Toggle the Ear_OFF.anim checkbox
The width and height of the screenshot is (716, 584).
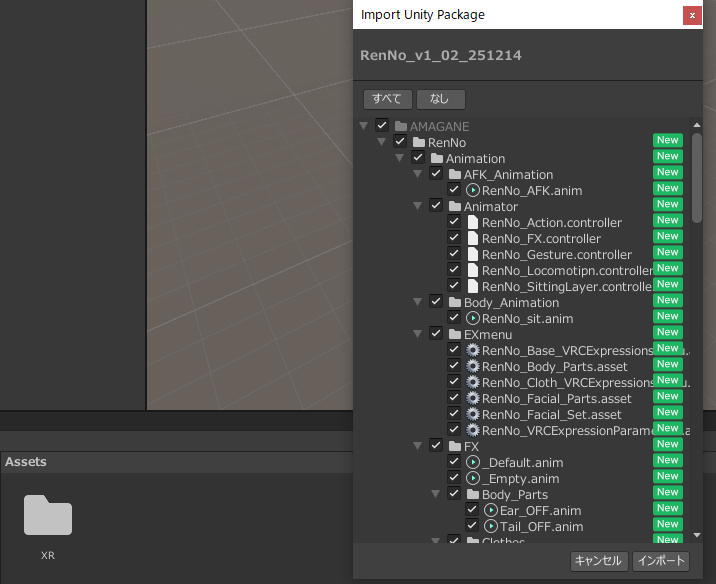472,511
